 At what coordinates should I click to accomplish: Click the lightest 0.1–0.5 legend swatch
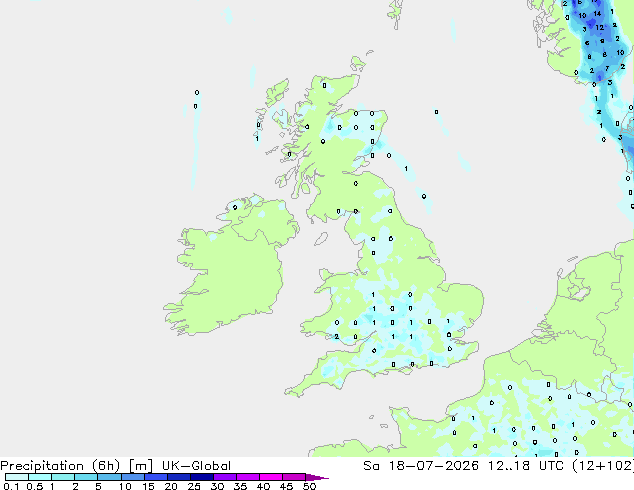click(x=17, y=477)
